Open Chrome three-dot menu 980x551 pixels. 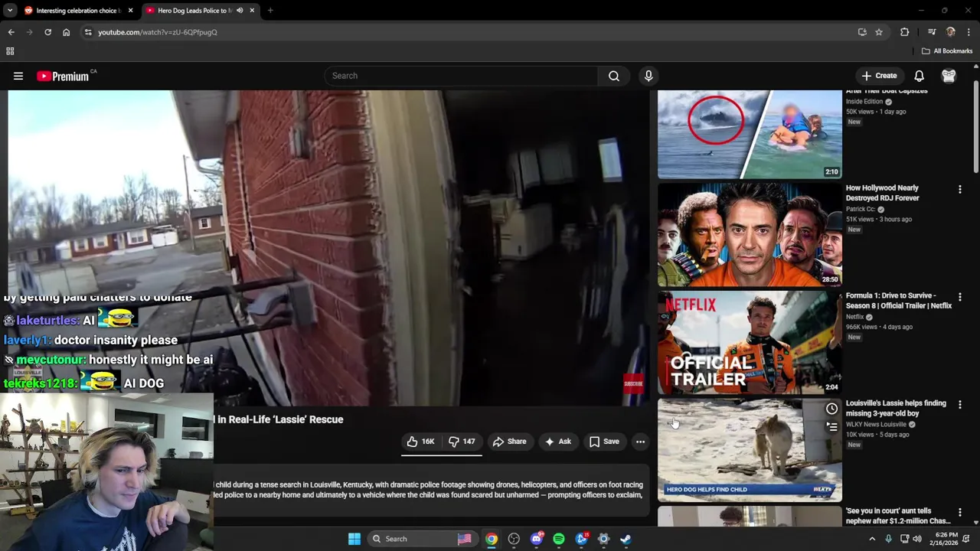point(969,32)
